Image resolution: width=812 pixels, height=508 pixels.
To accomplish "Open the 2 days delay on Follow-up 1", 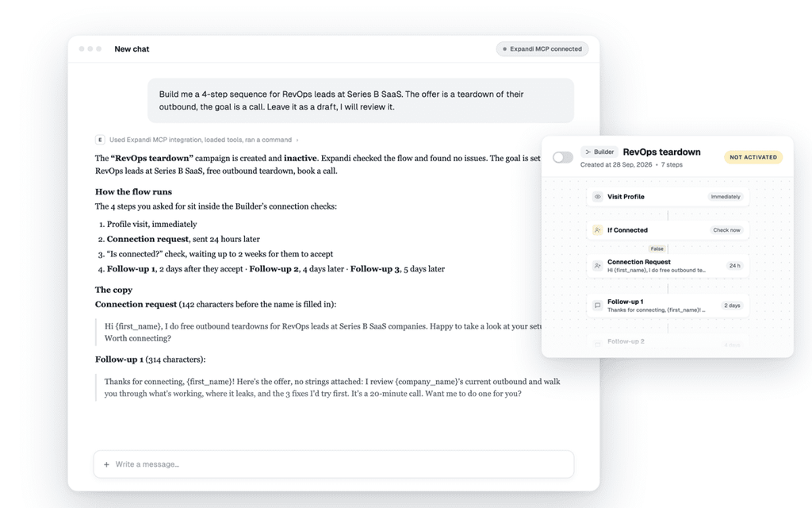I will coord(732,306).
